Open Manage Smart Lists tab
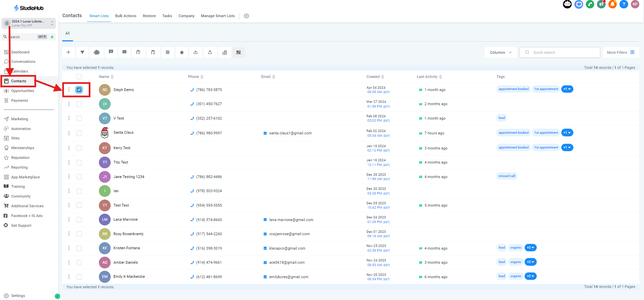This screenshot has height=300, width=644. point(218,16)
